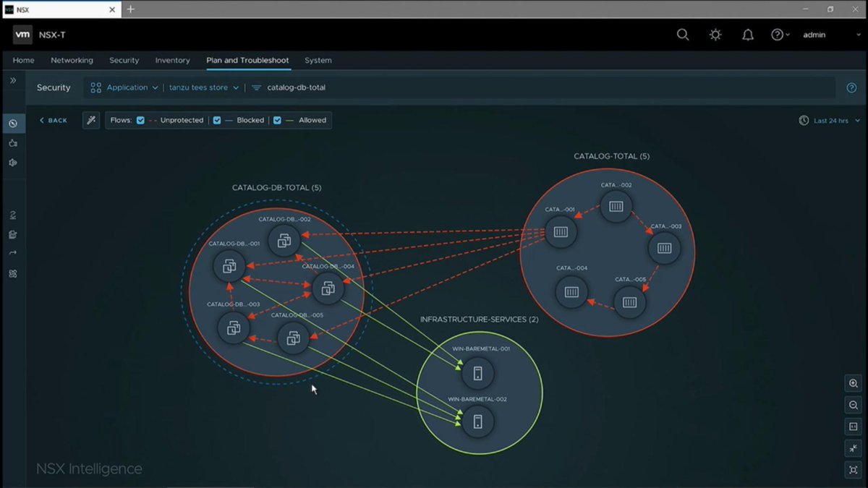The image size is (868, 488).
Task: Expand the left sidebar double chevron
Action: [x=13, y=81]
